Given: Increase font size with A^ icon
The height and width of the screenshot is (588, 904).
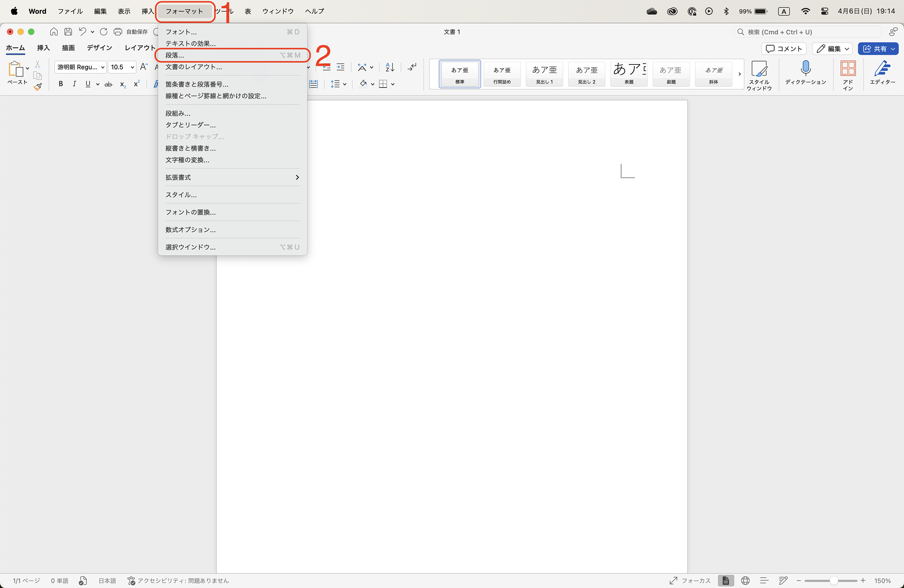Looking at the screenshot, I should pos(144,67).
